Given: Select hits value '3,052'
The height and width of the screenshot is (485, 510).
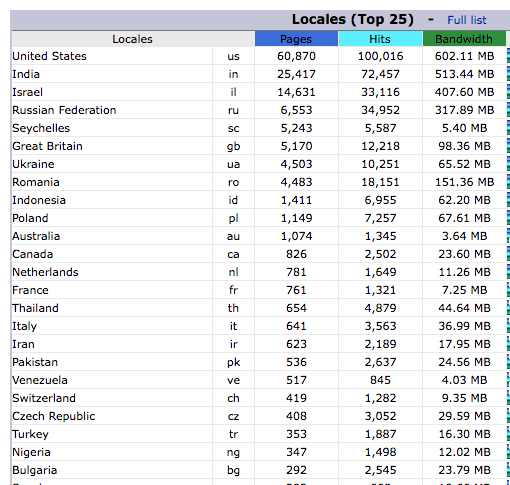Looking at the screenshot, I should point(380,416).
